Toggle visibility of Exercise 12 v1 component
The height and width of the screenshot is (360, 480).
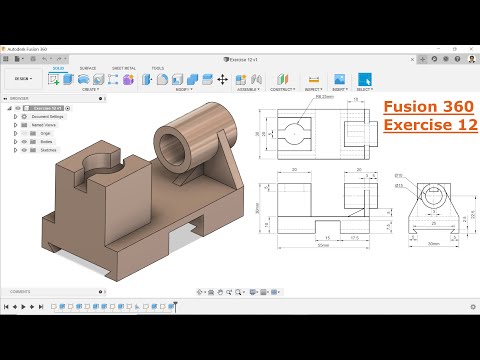[18, 108]
